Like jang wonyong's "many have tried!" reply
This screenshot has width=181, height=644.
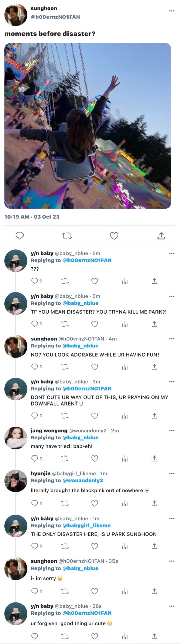tap(95, 458)
